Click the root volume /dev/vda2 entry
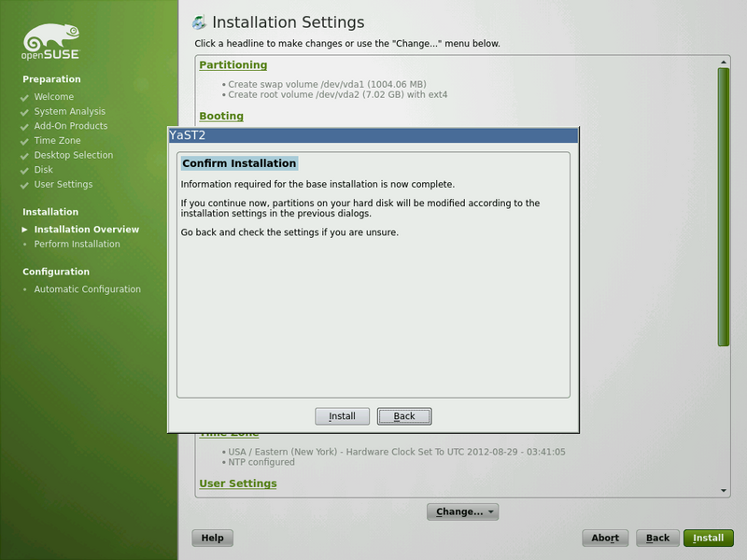The height and width of the screenshot is (560, 747). pyautogui.click(x=337, y=95)
